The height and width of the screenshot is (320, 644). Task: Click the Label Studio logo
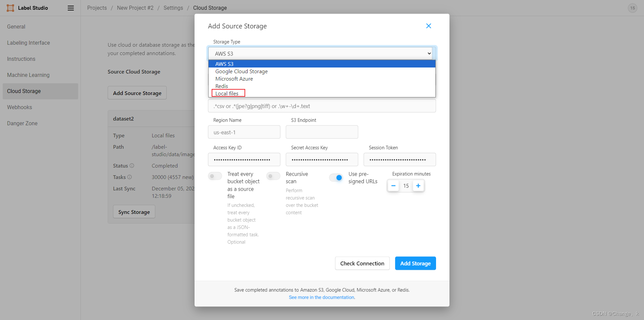coord(28,8)
